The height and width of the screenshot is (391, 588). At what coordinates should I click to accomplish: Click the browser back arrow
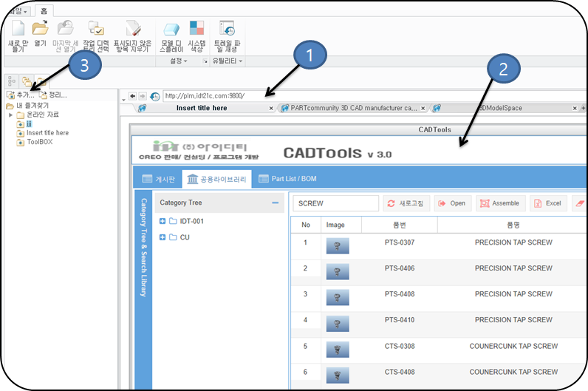133,96
